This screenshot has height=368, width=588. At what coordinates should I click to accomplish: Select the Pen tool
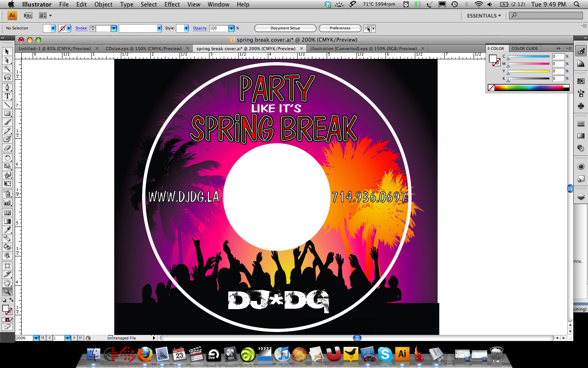(x=7, y=88)
